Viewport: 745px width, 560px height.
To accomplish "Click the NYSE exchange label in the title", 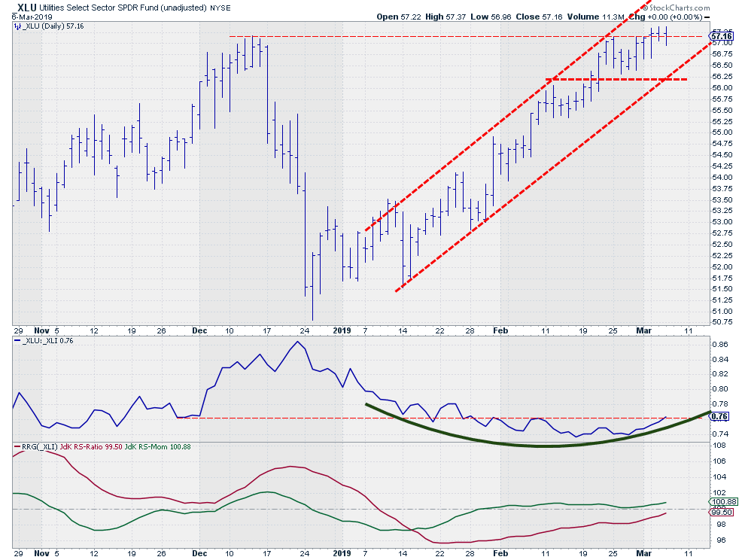I will coord(220,8).
